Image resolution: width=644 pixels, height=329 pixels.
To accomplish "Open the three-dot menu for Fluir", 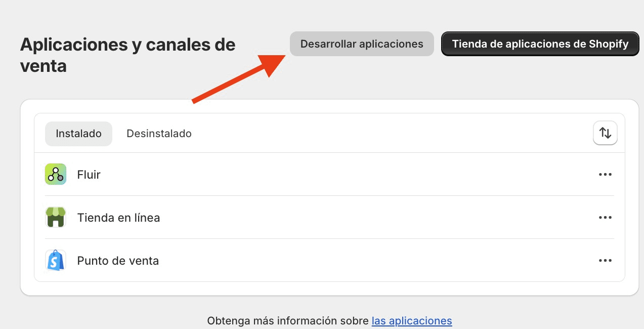I will pos(605,174).
